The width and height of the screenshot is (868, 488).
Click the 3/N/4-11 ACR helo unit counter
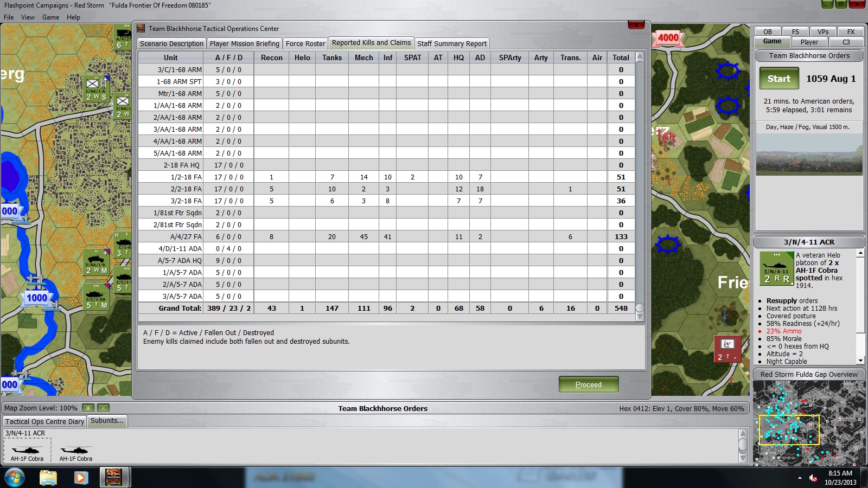777,268
